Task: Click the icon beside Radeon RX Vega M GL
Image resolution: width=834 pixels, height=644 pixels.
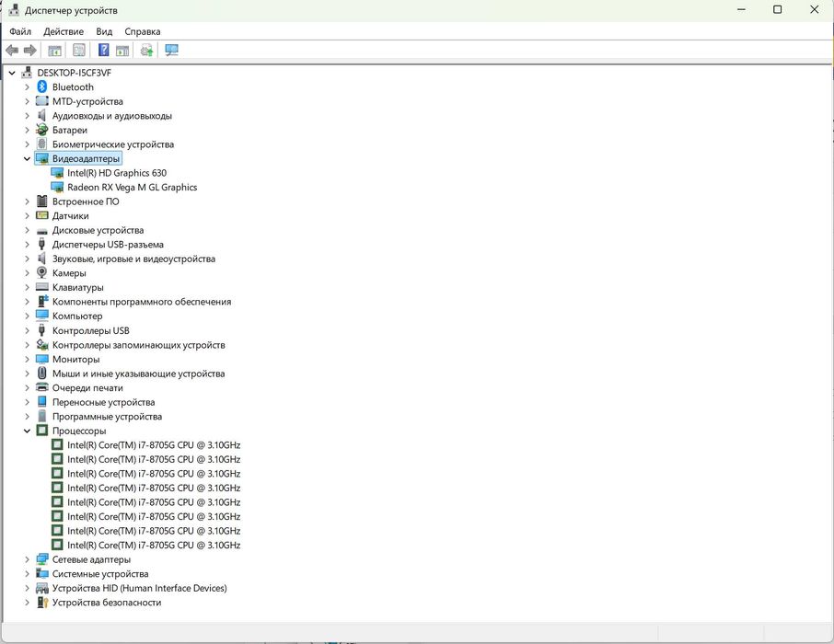Action: point(57,187)
